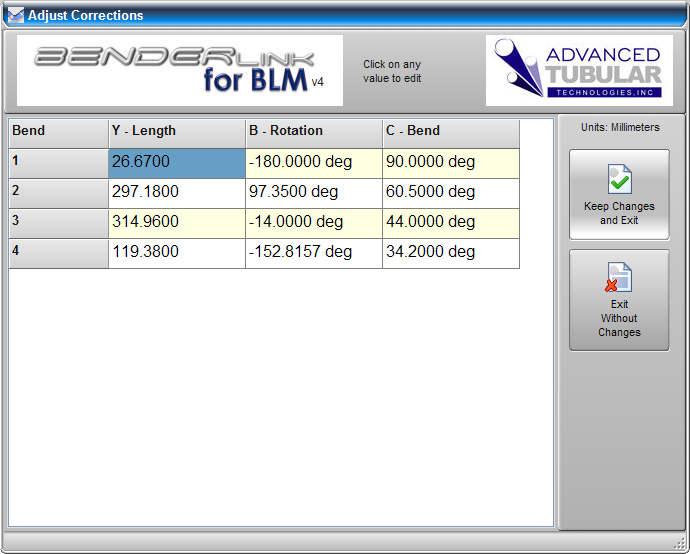
Task: Select the Y - Length value 26.6700
Action: tap(176, 162)
